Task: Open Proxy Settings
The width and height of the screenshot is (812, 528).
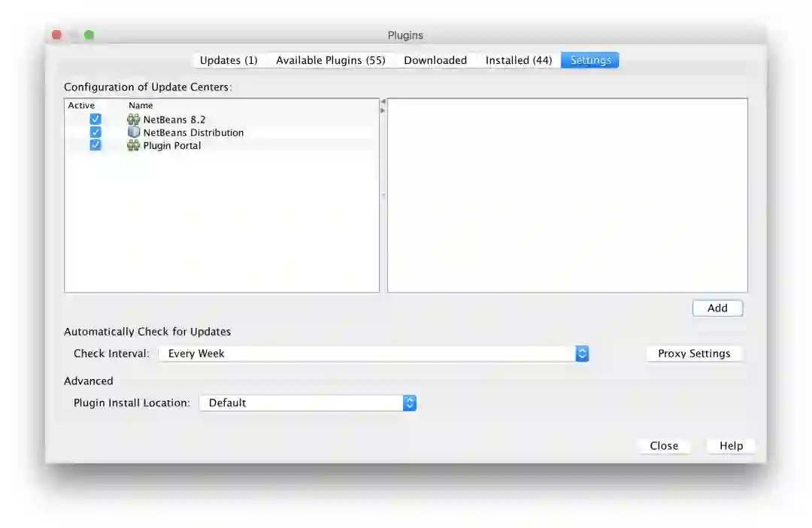Action: (x=694, y=354)
